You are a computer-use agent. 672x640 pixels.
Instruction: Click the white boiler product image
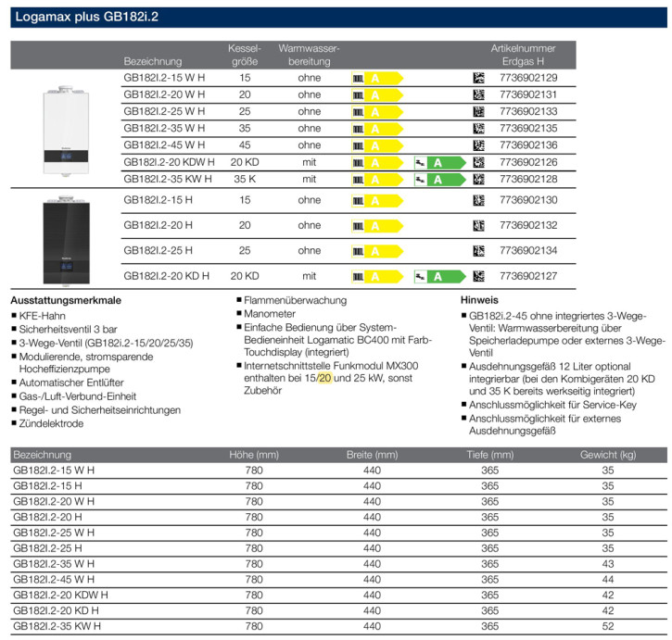tap(66, 131)
